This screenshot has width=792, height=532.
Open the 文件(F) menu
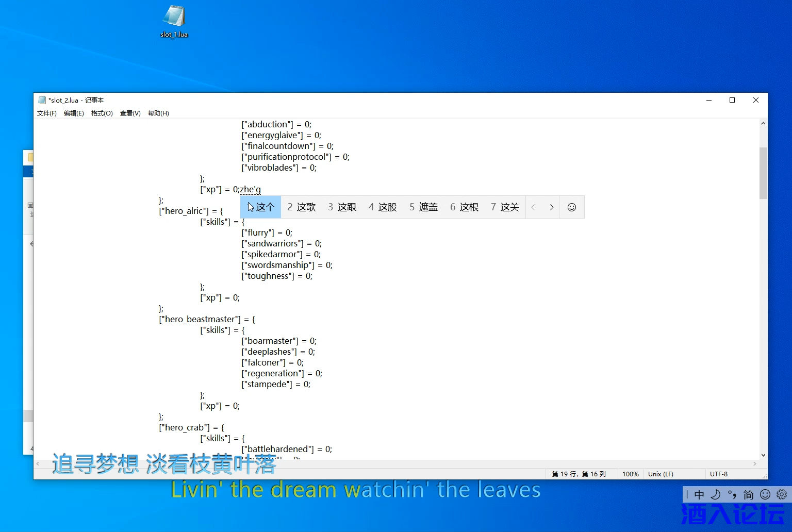[47, 113]
